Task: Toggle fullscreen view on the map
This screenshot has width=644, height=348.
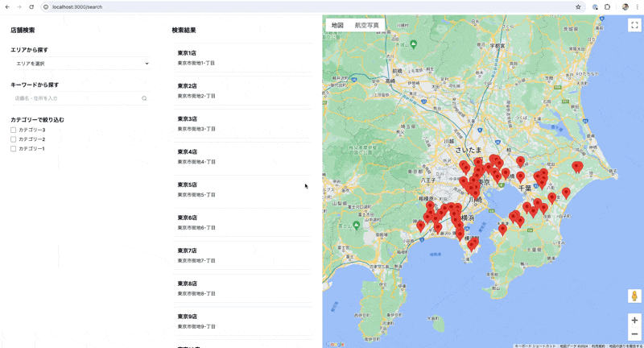Action: (634, 25)
